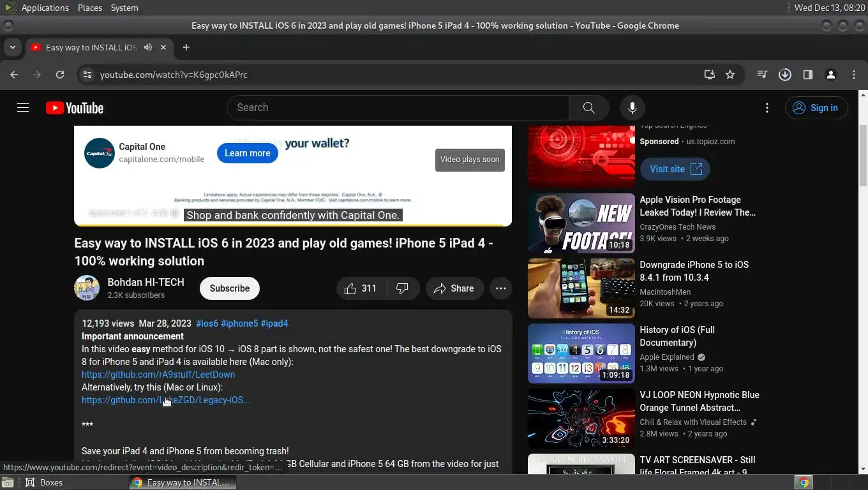Open Apple Vision Pro Footage video thumbnail
This screenshot has height=490, width=868.
(x=581, y=223)
